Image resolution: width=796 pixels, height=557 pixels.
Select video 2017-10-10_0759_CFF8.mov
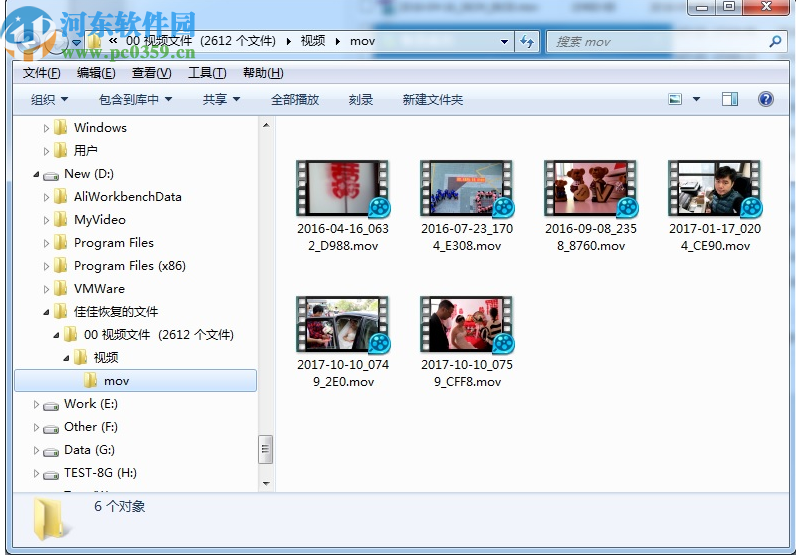pyautogui.click(x=467, y=342)
